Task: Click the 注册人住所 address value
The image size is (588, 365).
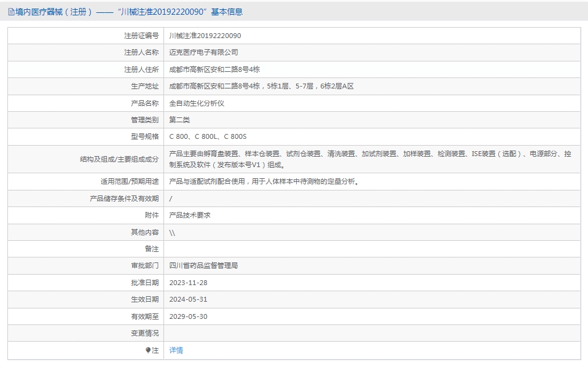Action: 214,69
